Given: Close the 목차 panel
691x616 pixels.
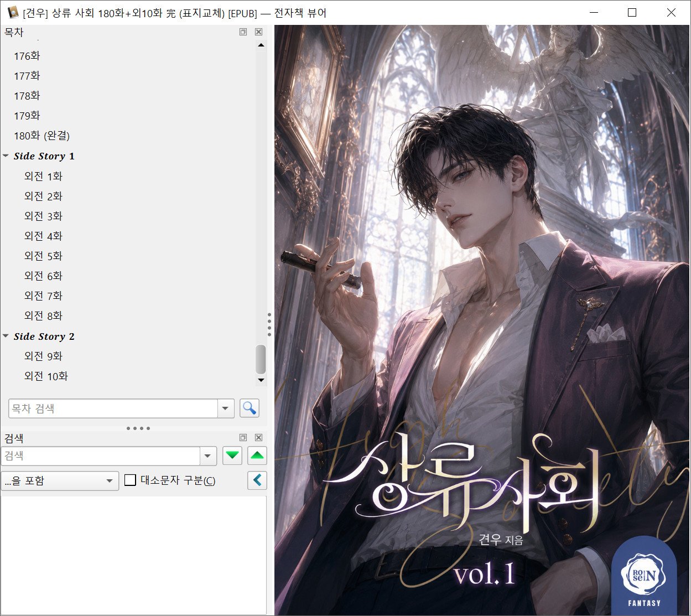Looking at the screenshot, I should [258, 32].
